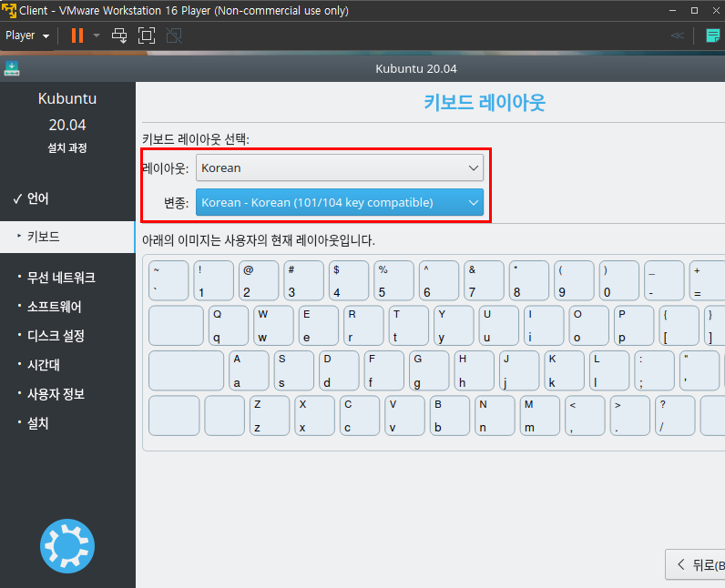Click the blank Caps Lock key on preview

point(187,370)
